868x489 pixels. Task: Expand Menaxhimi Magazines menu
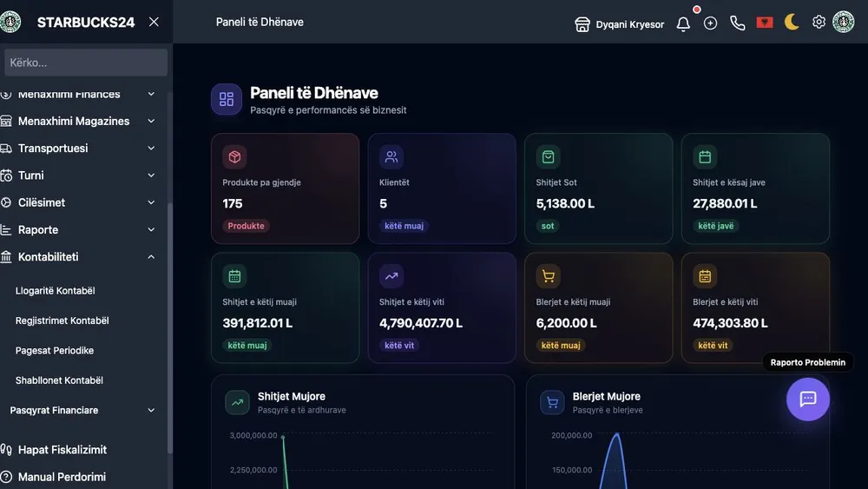pos(78,121)
